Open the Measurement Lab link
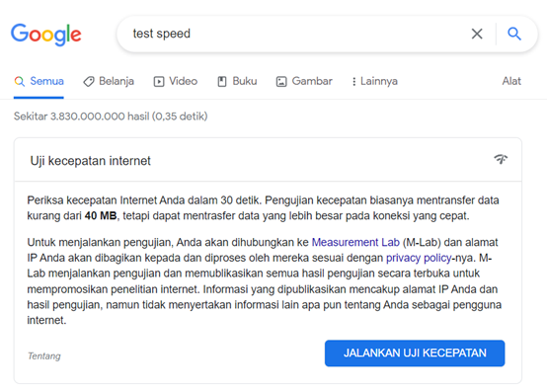 [x=355, y=242]
